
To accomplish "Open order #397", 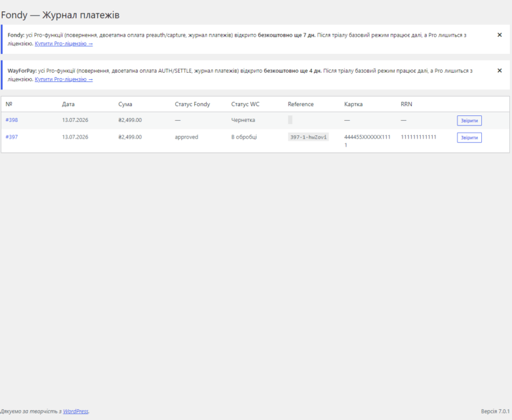I will coord(12,137).
